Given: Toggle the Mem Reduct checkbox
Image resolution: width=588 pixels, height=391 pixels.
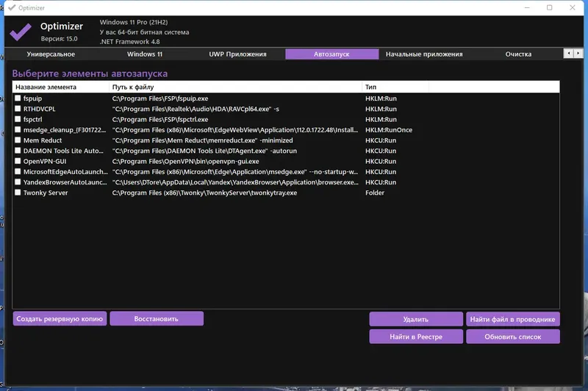Looking at the screenshot, I should pos(18,140).
